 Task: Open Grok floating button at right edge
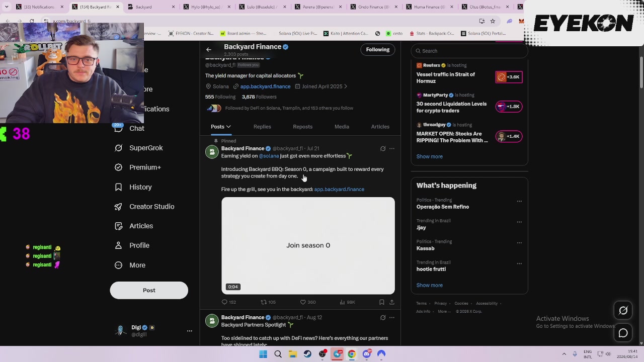(623, 311)
